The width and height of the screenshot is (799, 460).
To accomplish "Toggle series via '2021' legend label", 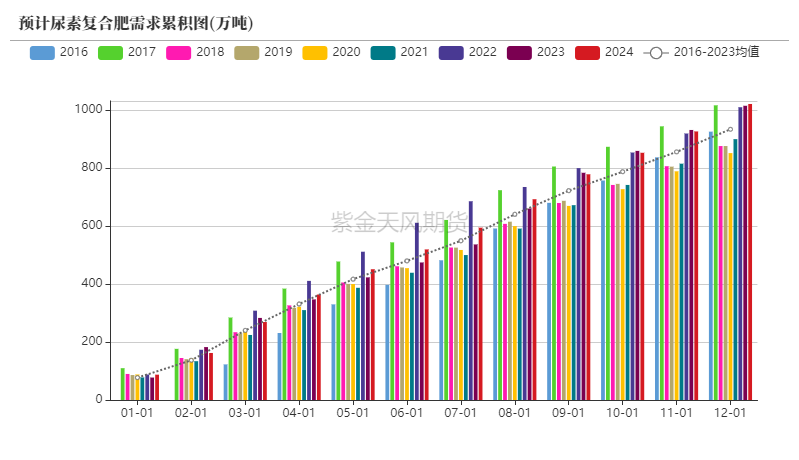I will tap(414, 52).
